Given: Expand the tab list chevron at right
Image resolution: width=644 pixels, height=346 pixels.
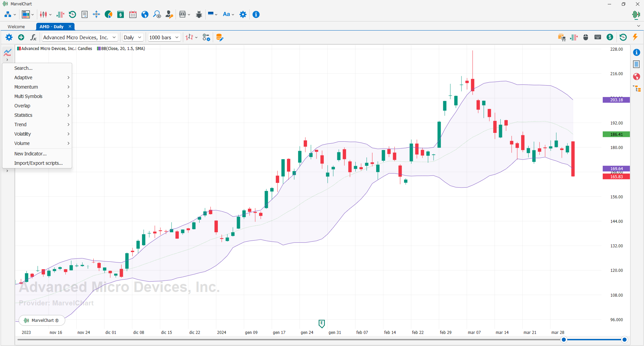Looking at the screenshot, I should (638, 26).
